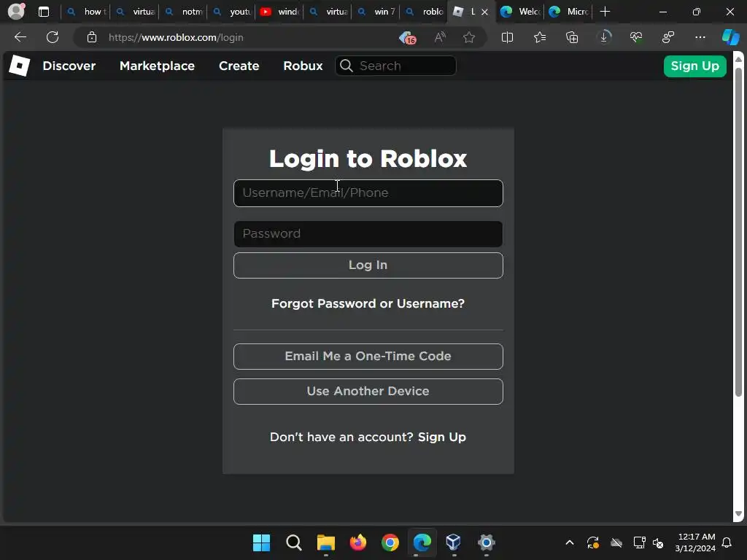Switch to the 'youtu' tab
The width and height of the screenshot is (747, 560).
point(232,12)
